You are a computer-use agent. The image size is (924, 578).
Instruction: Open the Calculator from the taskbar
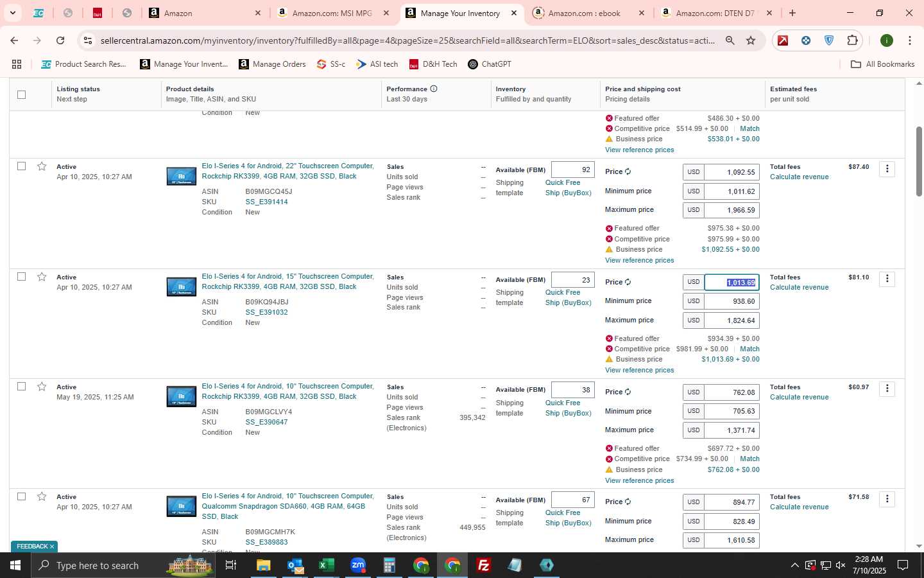(x=389, y=565)
